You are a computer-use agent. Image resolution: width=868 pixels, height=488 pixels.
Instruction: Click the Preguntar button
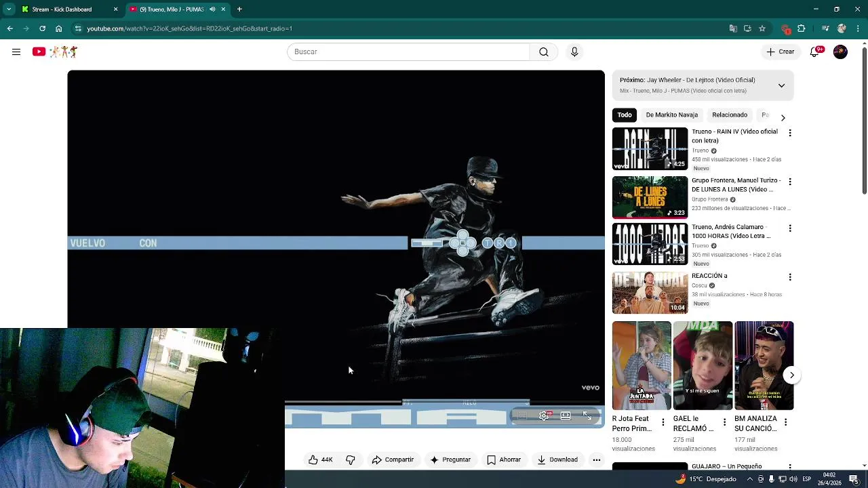450,460
